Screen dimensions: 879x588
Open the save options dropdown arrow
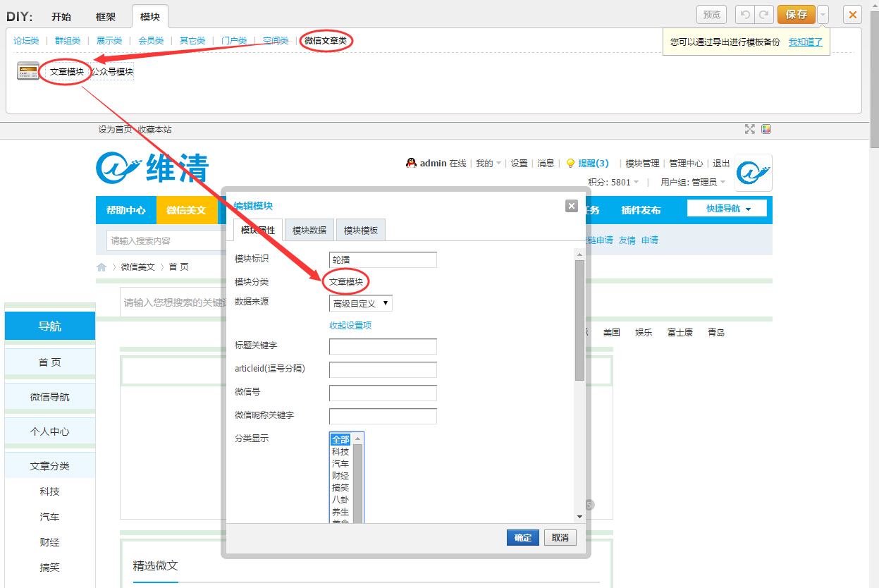(x=823, y=15)
